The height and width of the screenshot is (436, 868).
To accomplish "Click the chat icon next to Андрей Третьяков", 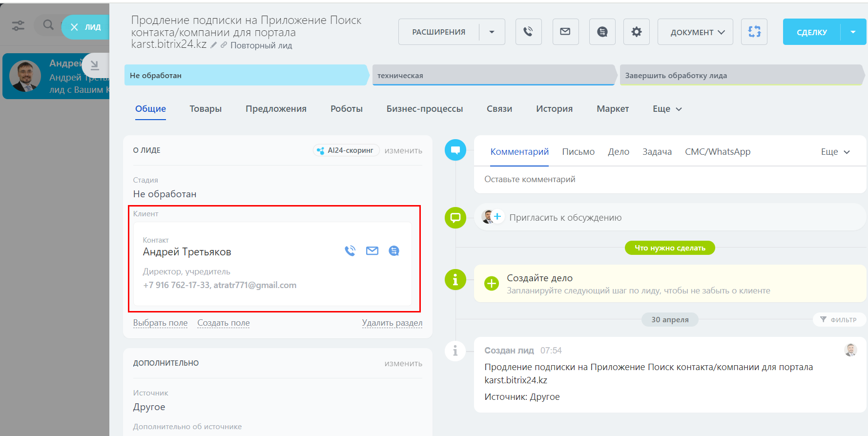I will pos(393,251).
